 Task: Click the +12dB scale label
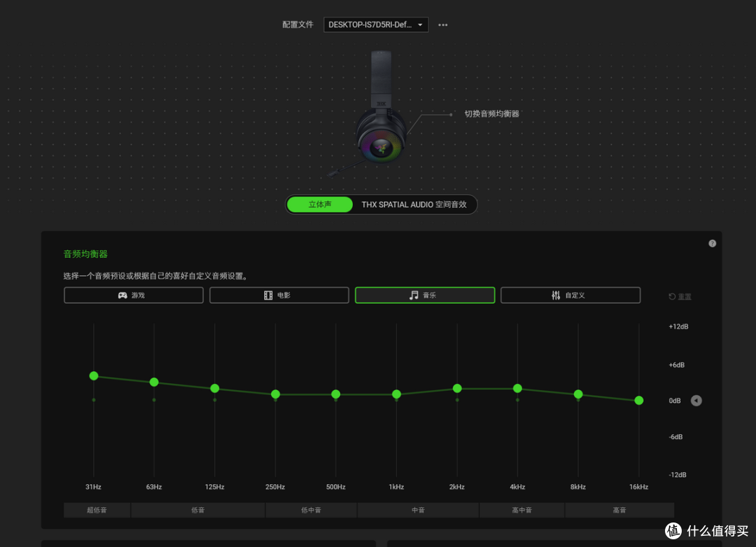pyautogui.click(x=678, y=326)
